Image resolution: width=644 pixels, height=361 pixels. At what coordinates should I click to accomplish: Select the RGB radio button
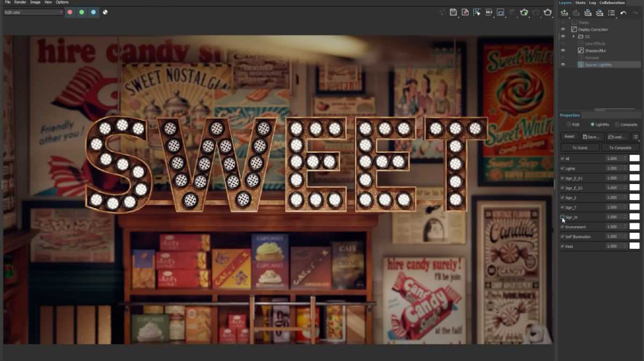(x=568, y=124)
